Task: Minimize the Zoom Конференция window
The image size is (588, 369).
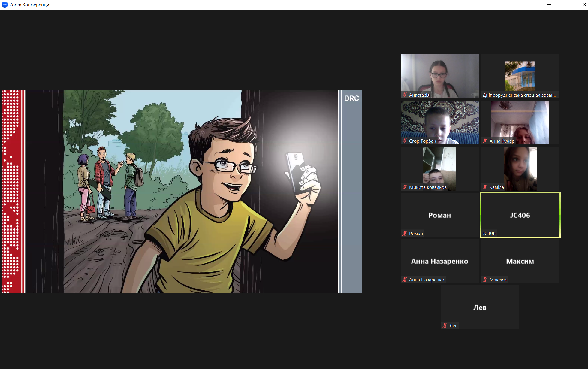Action: pos(549,5)
